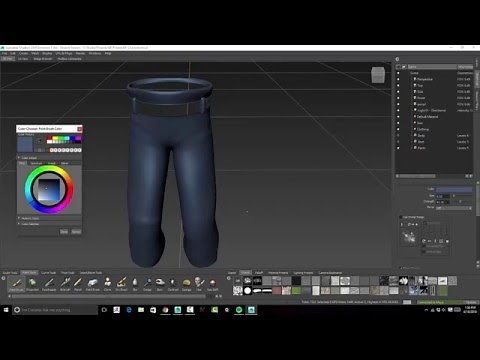Click the ViewCube in the viewport

378,75
